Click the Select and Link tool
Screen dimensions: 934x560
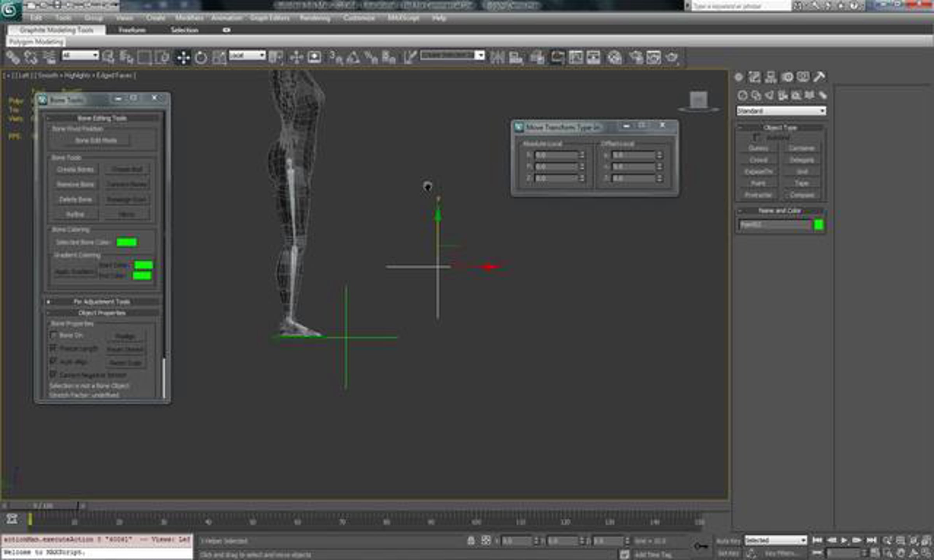[12, 58]
